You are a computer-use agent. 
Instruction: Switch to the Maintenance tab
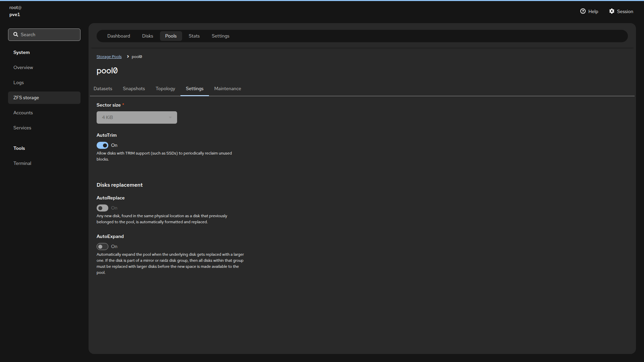[x=227, y=89]
